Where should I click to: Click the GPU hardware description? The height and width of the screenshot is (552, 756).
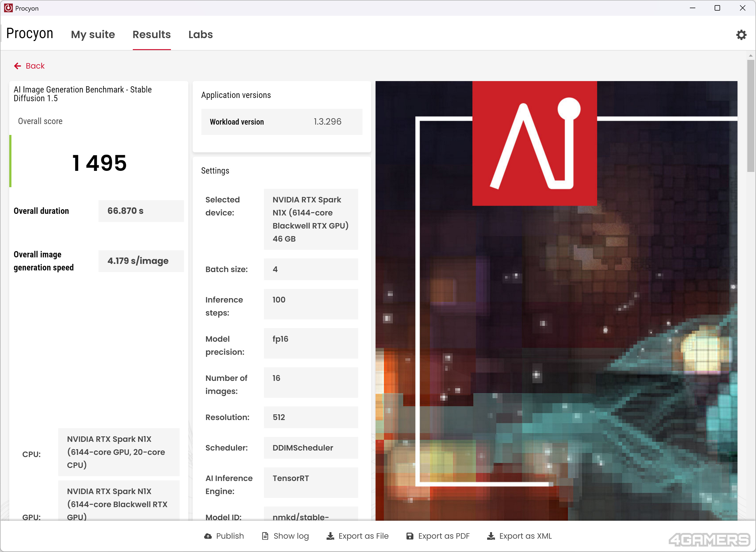(119, 501)
